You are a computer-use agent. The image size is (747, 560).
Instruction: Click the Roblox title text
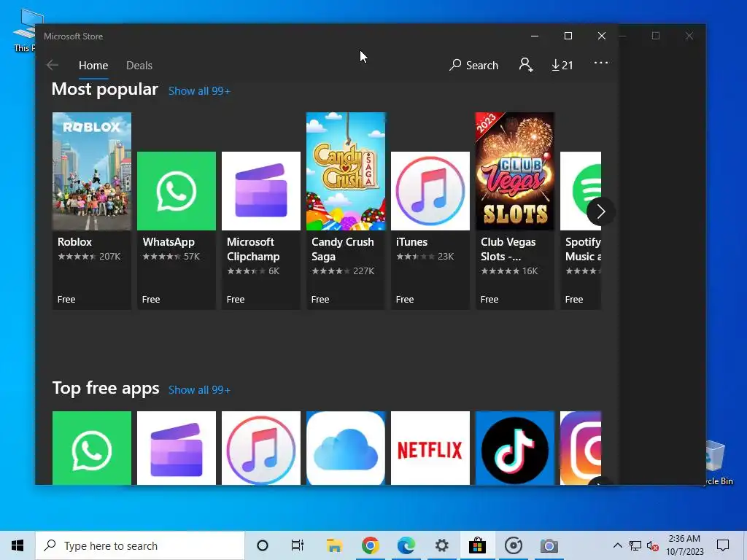[x=75, y=242]
